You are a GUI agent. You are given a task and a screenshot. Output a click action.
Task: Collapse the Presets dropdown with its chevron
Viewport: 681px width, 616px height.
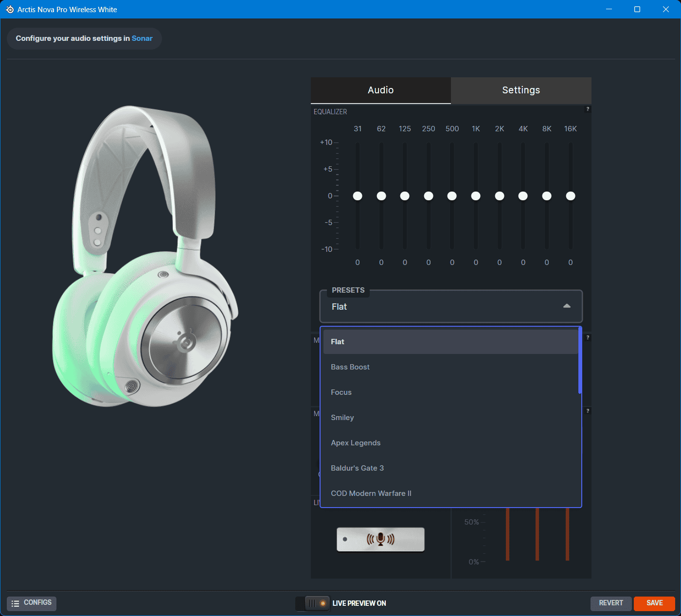tap(566, 306)
